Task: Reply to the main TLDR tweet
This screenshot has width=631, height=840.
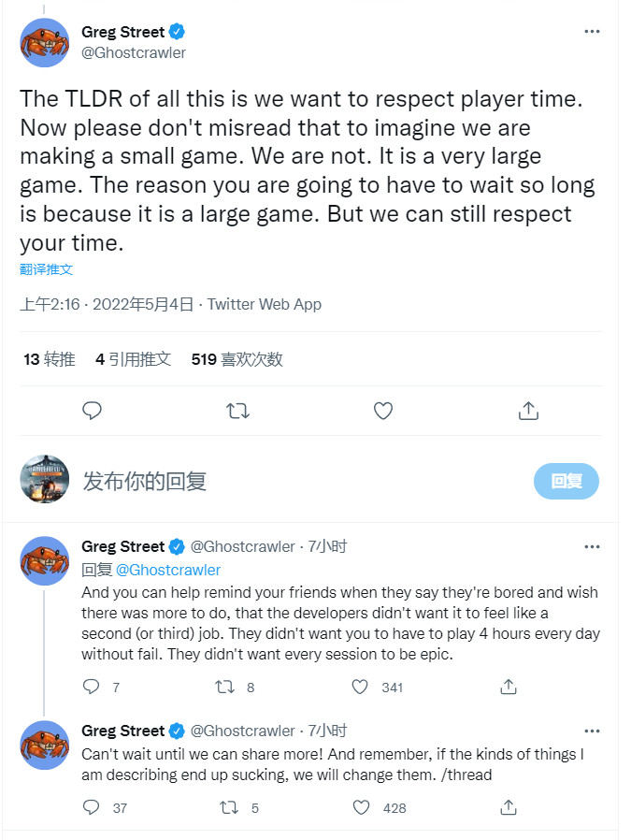Action: point(92,411)
